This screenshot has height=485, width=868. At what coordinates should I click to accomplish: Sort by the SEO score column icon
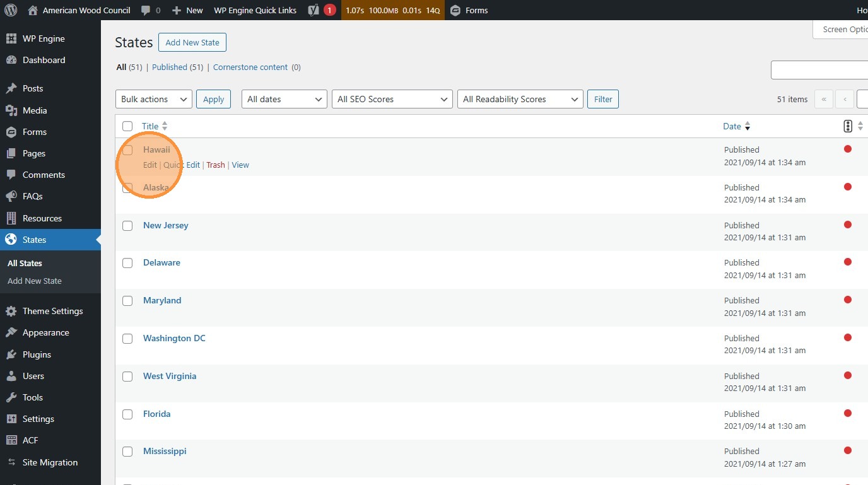pos(848,126)
